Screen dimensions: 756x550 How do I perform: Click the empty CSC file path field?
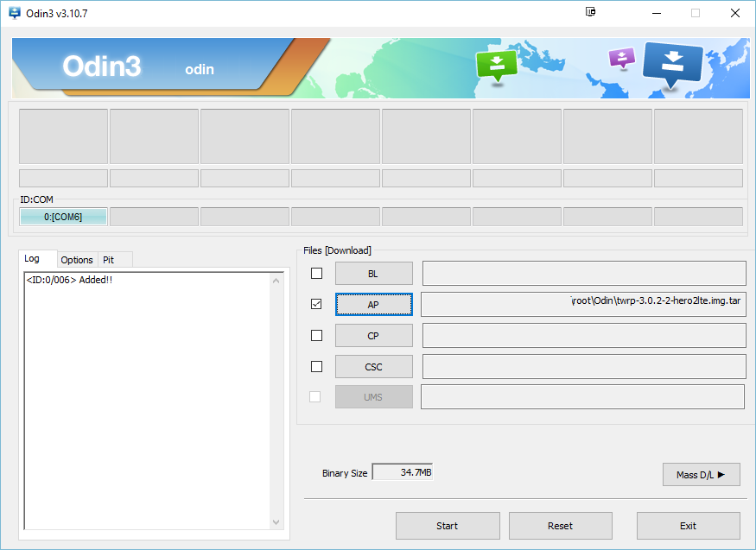[x=584, y=366]
